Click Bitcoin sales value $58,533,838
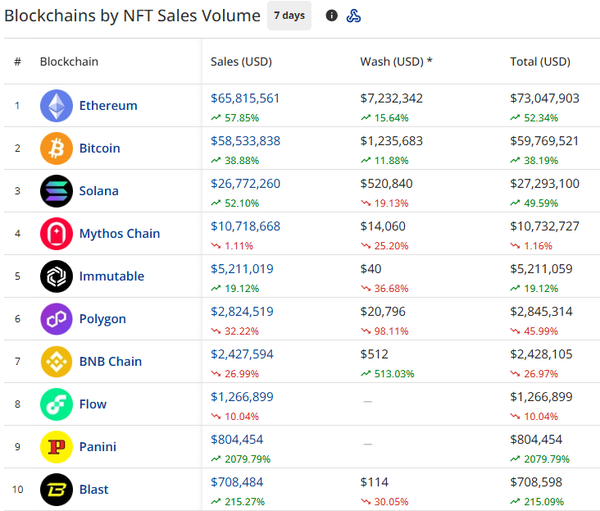This screenshot has width=600, height=511. pyautogui.click(x=245, y=141)
